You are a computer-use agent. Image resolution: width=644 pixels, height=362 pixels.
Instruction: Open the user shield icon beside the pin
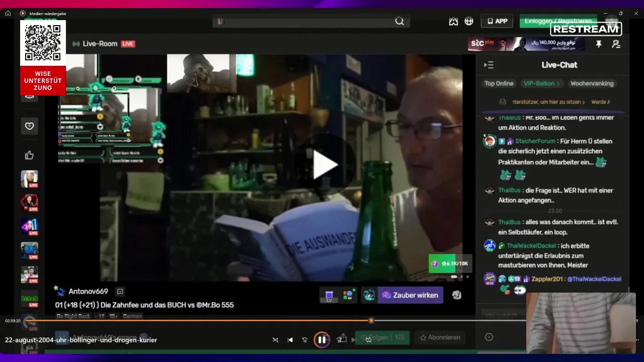tap(616, 44)
